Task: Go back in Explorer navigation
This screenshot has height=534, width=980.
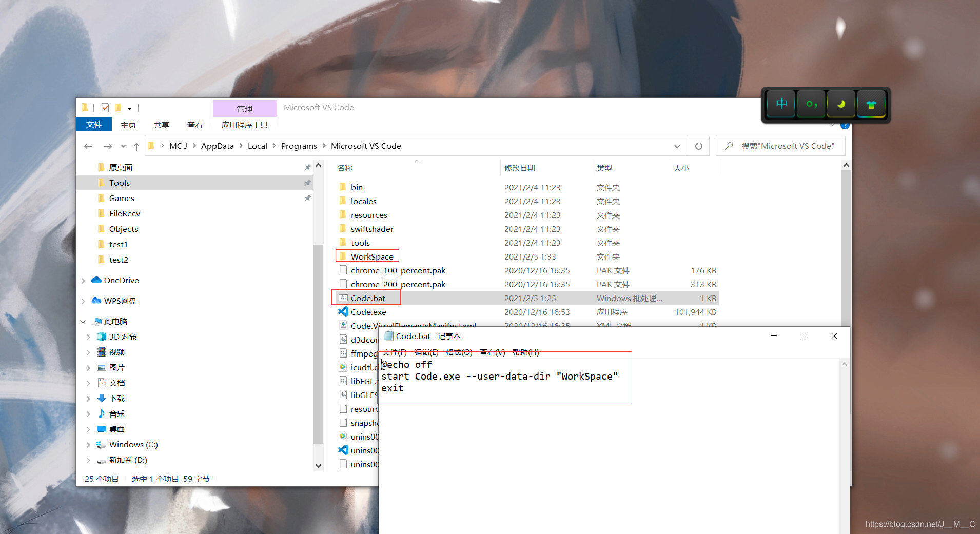Action: pos(88,146)
